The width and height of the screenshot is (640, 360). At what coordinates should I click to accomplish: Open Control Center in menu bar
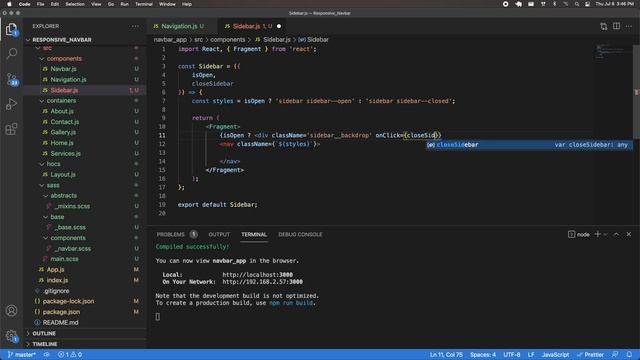coord(587,4)
